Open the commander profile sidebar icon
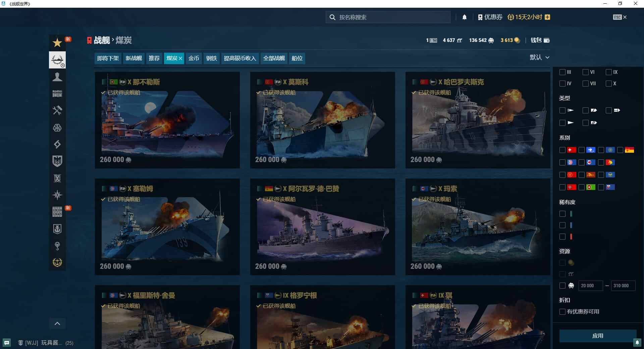This screenshot has width=644, height=349. [x=57, y=77]
